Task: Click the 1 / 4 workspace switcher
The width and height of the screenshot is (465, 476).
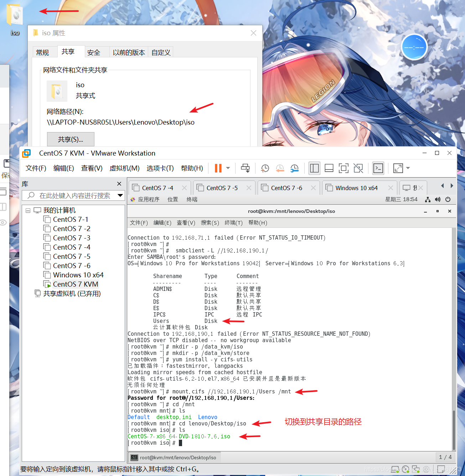Action: click(445, 457)
